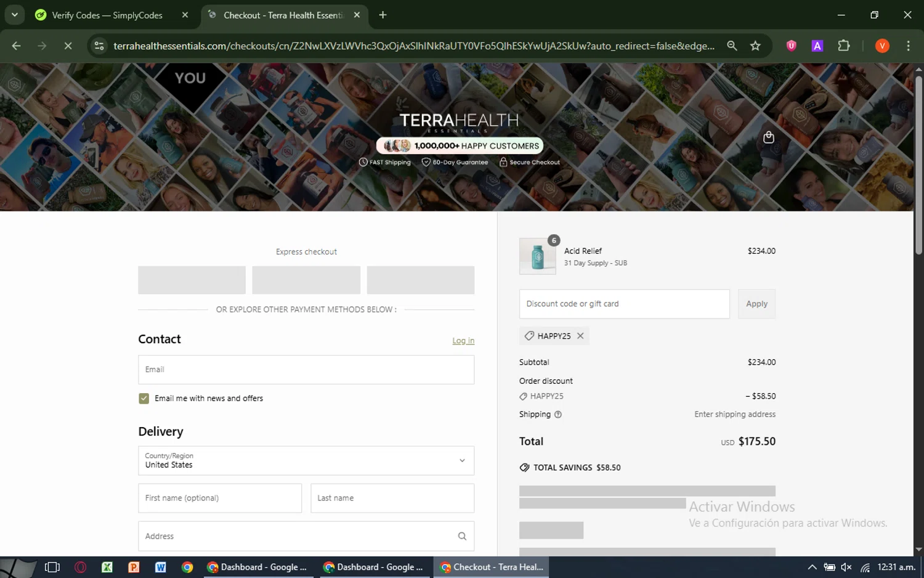Switch to second Dashboard - Google taskbar window
Screen dimensions: 924x578
click(x=373, y=567)
